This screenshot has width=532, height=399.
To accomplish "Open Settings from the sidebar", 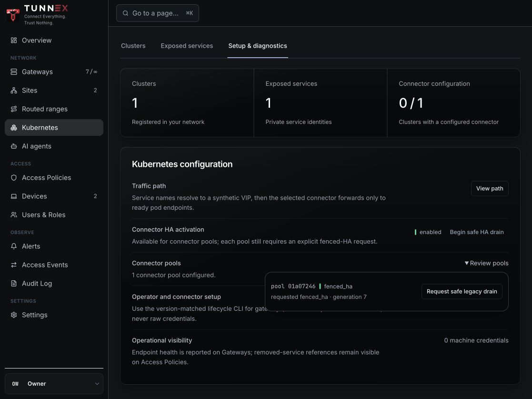I will pyautogui.click(x=54, y=315).
